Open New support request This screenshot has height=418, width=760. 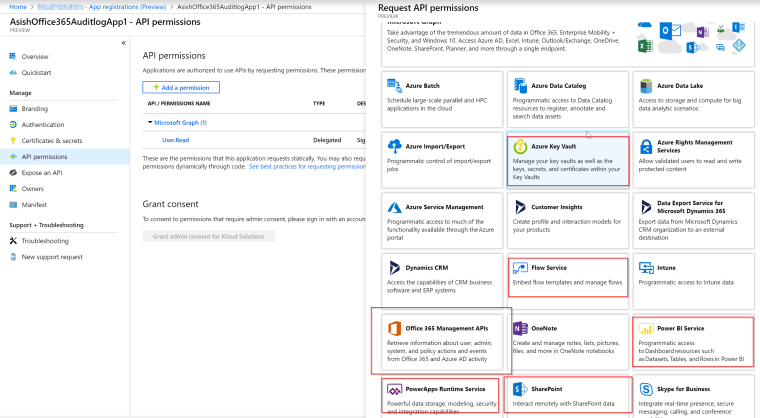[x=52, y=257]
